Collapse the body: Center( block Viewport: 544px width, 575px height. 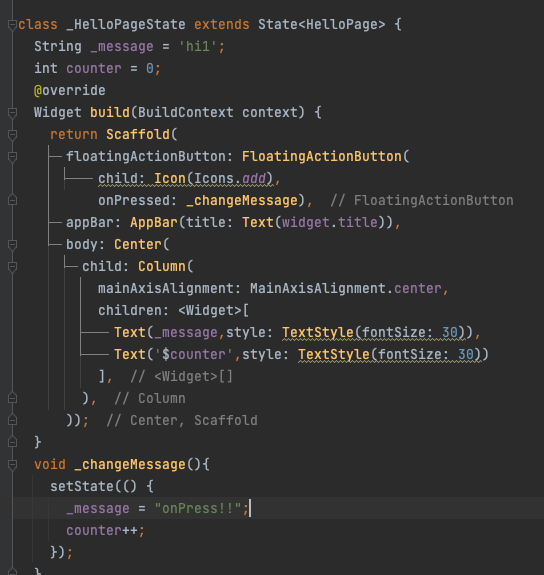(12, 245)
